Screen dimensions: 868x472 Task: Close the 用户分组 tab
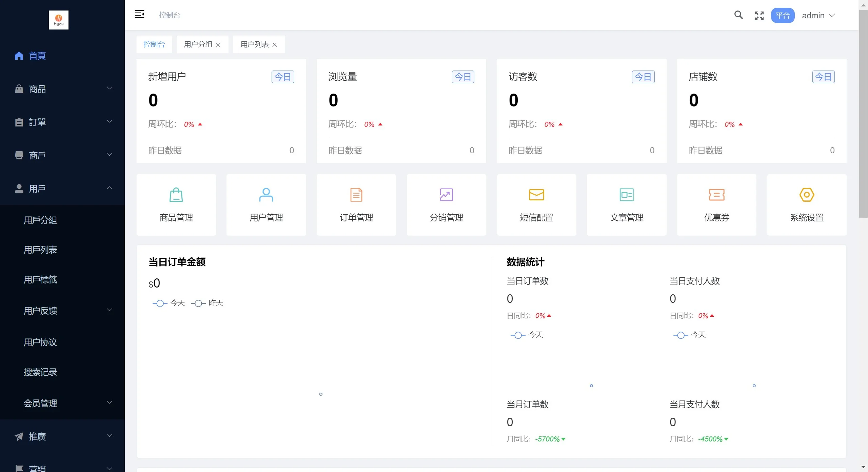click(x=218, y=45)
